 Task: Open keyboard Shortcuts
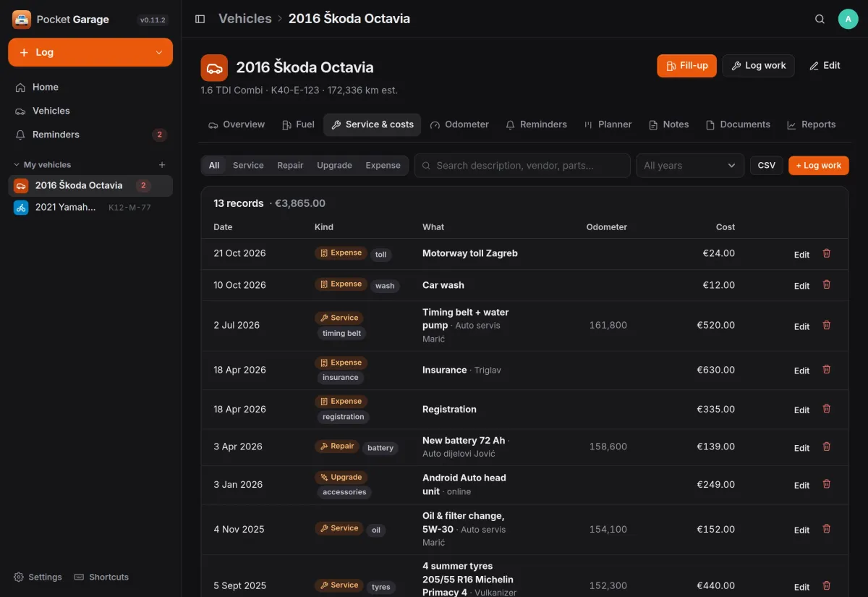pyautogui.click(x=101, y=577)
